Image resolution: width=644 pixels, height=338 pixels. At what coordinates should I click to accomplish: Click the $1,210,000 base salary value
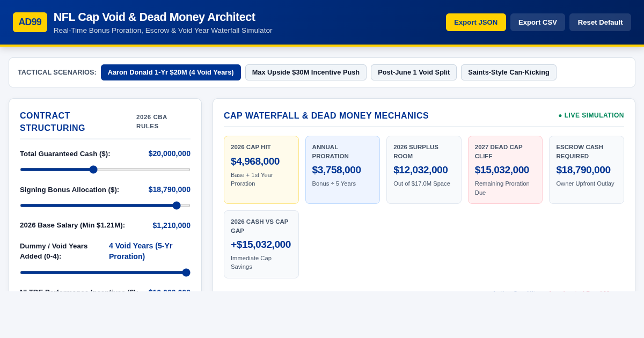[171, 225]
